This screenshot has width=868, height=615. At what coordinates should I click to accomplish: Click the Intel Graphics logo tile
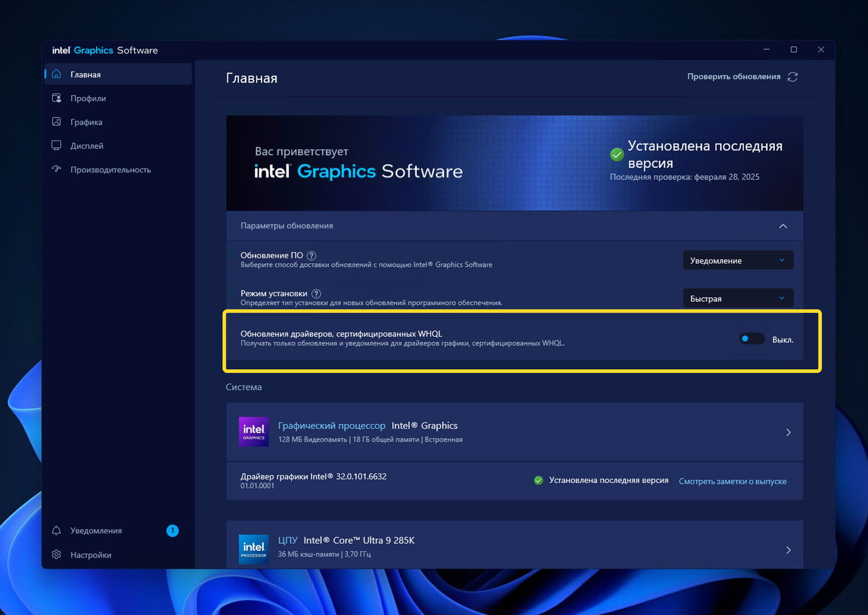253,432
